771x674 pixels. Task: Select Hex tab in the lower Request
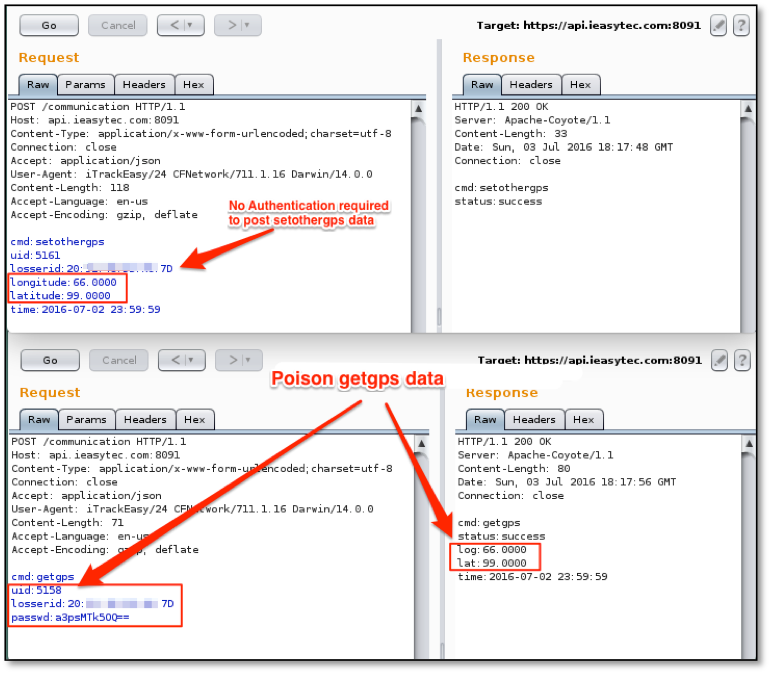[195, 420]
